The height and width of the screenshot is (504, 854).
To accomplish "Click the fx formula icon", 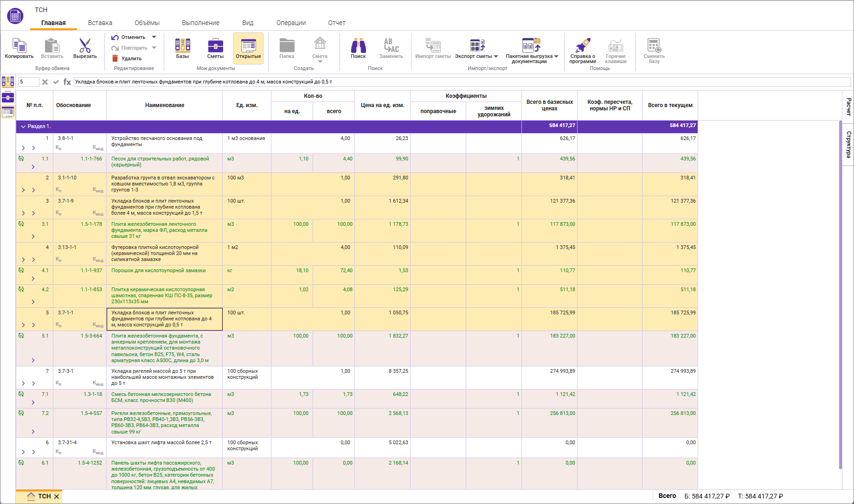I will point(67,82).
